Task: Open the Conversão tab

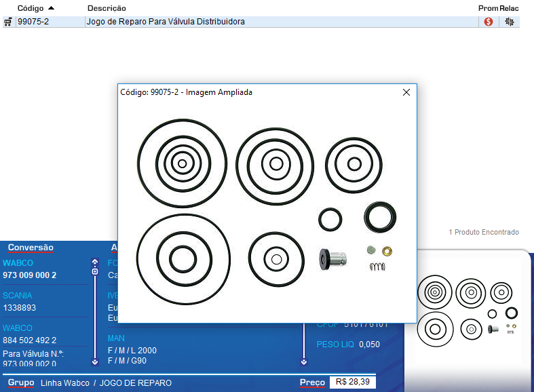Action: click(31, 248)
